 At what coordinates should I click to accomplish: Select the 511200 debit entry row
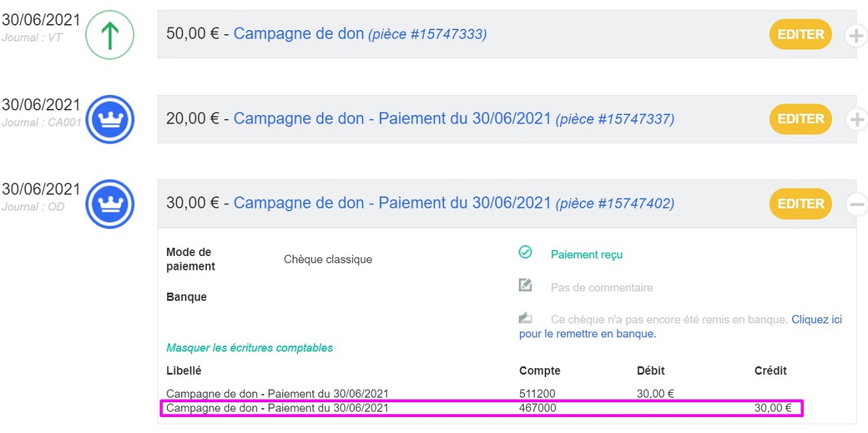coord(481,394)
